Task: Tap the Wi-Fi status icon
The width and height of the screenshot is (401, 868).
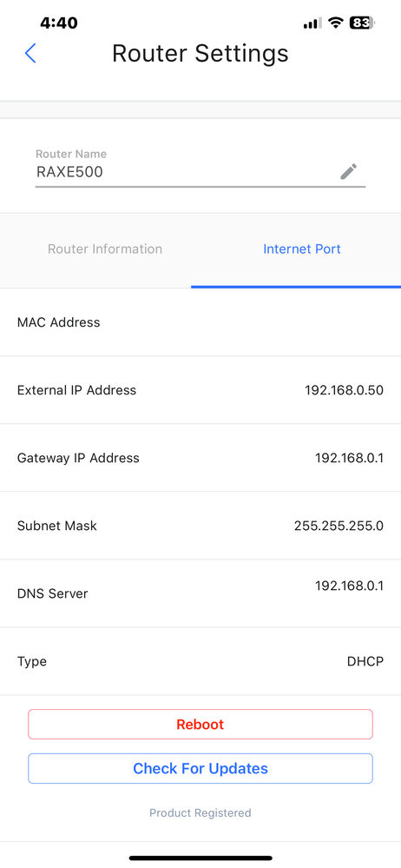Action: [335, 23]
